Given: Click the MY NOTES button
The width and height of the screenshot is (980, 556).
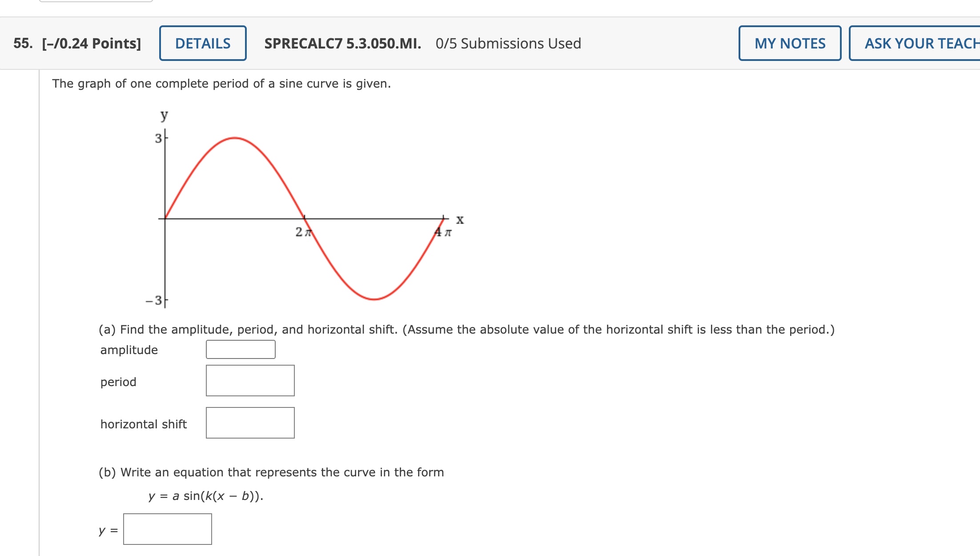Looking at the screenshot, I should click(790, 43).
